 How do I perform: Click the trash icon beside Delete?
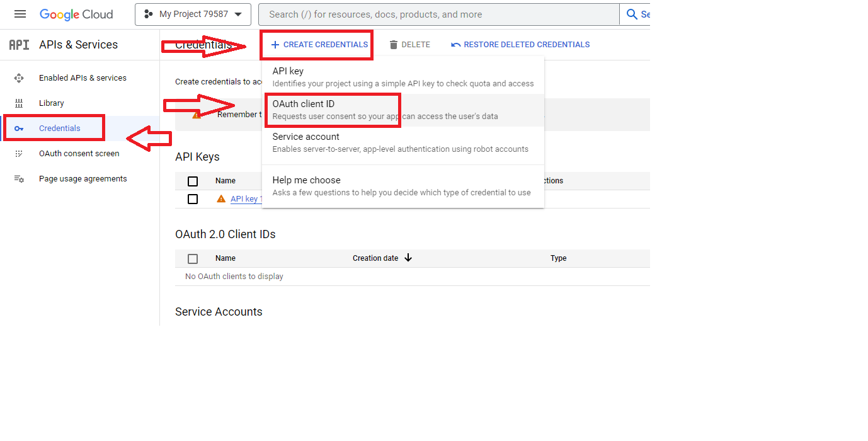(394, 45)
